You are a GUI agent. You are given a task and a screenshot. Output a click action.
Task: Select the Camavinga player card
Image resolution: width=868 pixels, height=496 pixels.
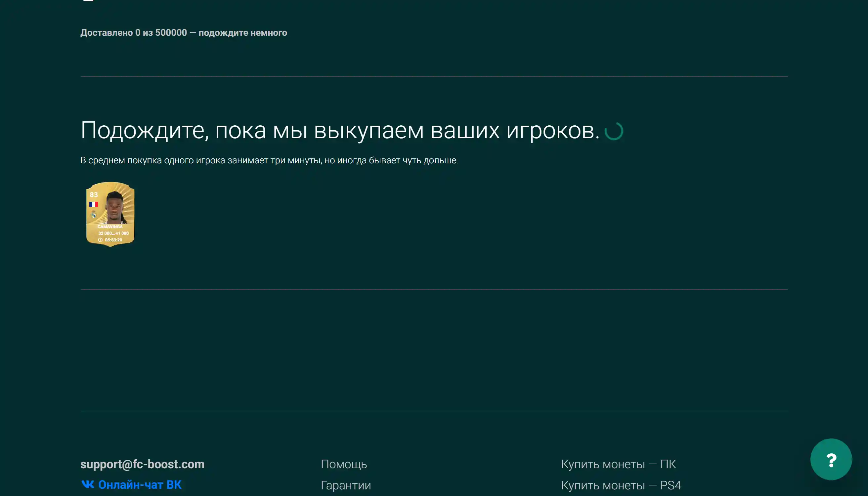point(110,214)
